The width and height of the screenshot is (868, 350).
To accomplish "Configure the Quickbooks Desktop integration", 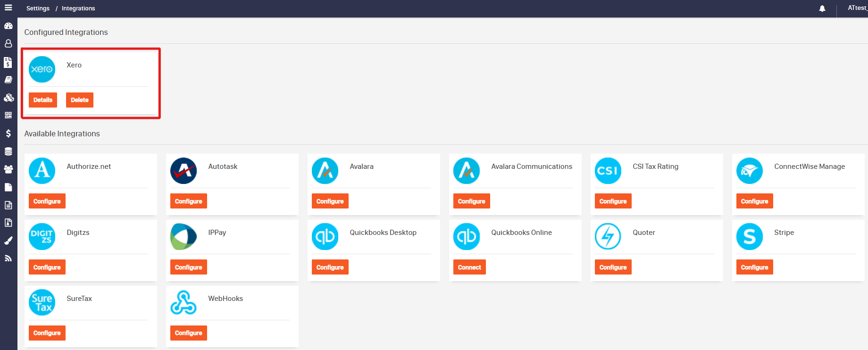I will [x=330, y=267].
